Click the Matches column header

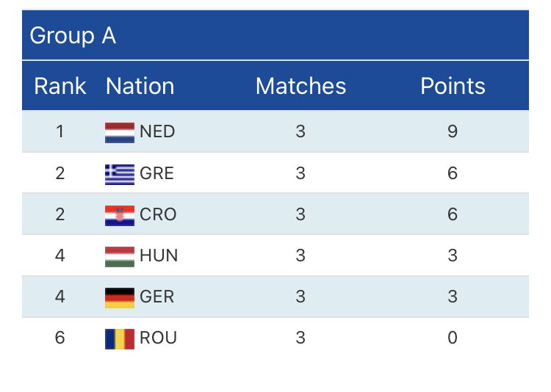point(300,86)
